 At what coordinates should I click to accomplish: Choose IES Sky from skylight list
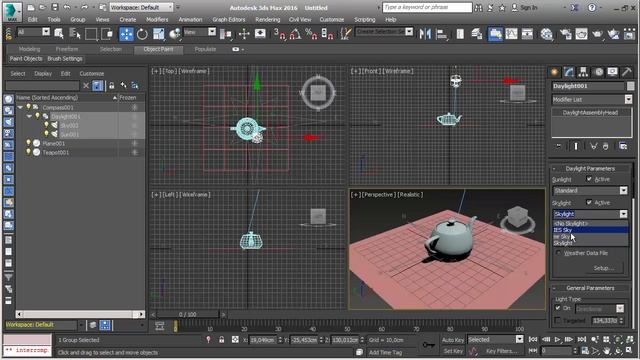coord(590,230)
